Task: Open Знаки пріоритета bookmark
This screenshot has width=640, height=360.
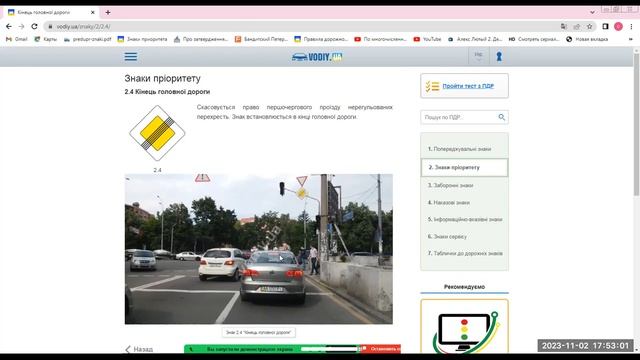Action: (x=142, y=39)
